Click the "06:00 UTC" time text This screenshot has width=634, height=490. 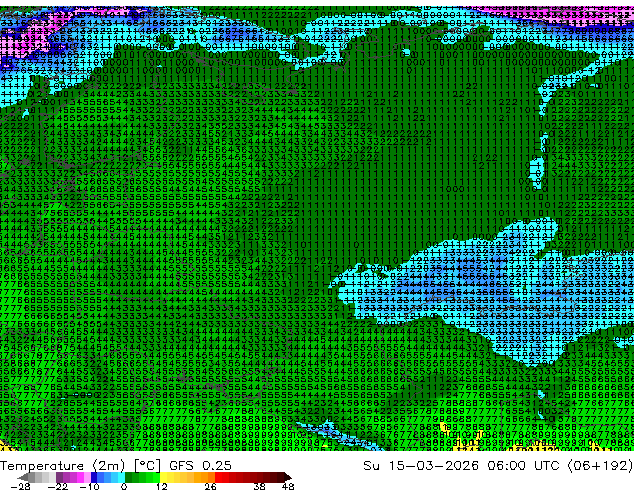pyautogui.click(x=523, y=466)
